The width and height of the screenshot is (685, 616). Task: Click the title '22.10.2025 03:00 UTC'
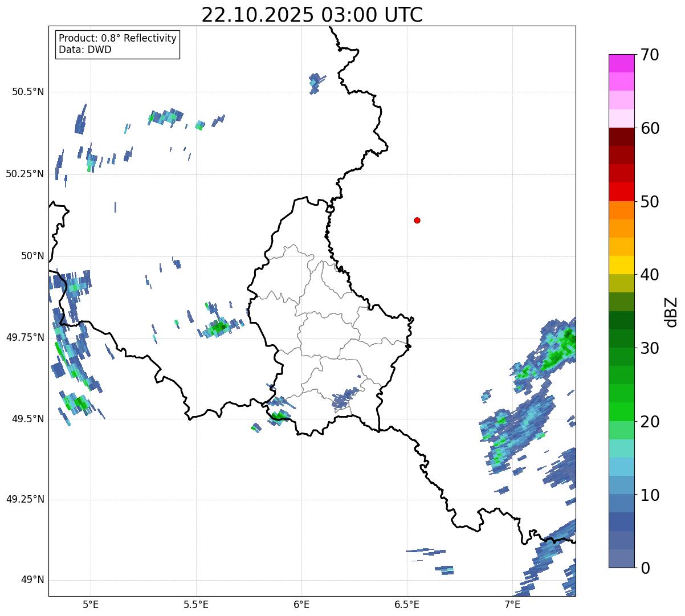click(312, 15)
